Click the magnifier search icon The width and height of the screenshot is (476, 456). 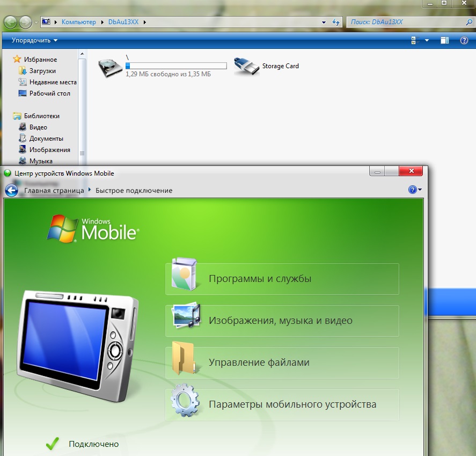tap(469, 22)
